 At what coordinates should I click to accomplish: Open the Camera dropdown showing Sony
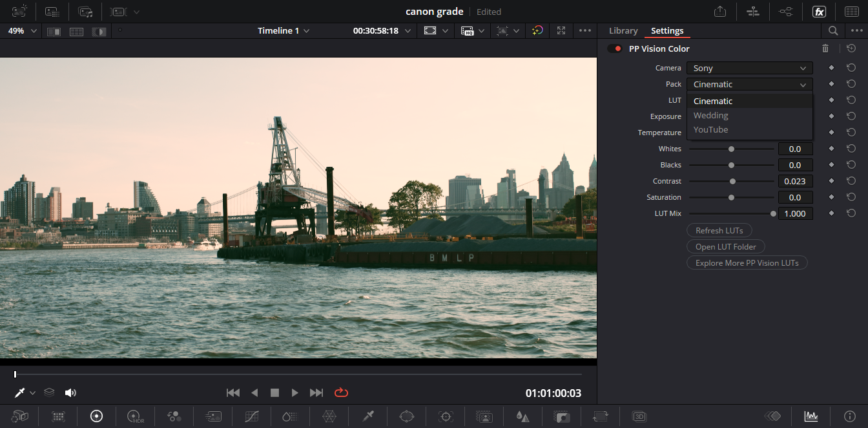(x=749, y=68)
